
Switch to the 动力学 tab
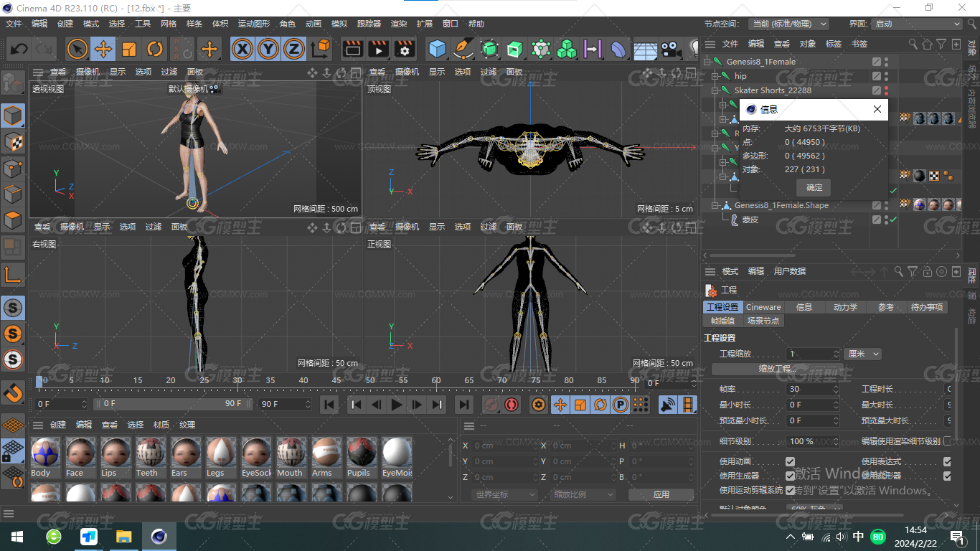(x=845, y=307)
